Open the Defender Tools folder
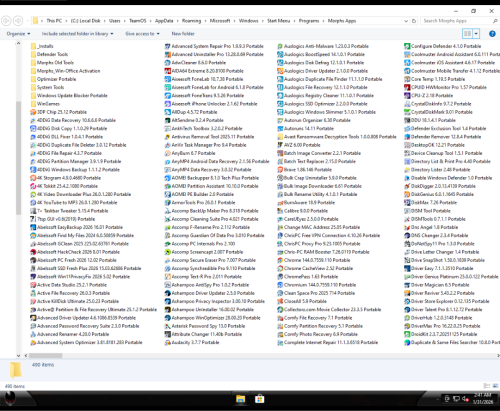The width and height of the screenshot is (500, 411). 49,54
